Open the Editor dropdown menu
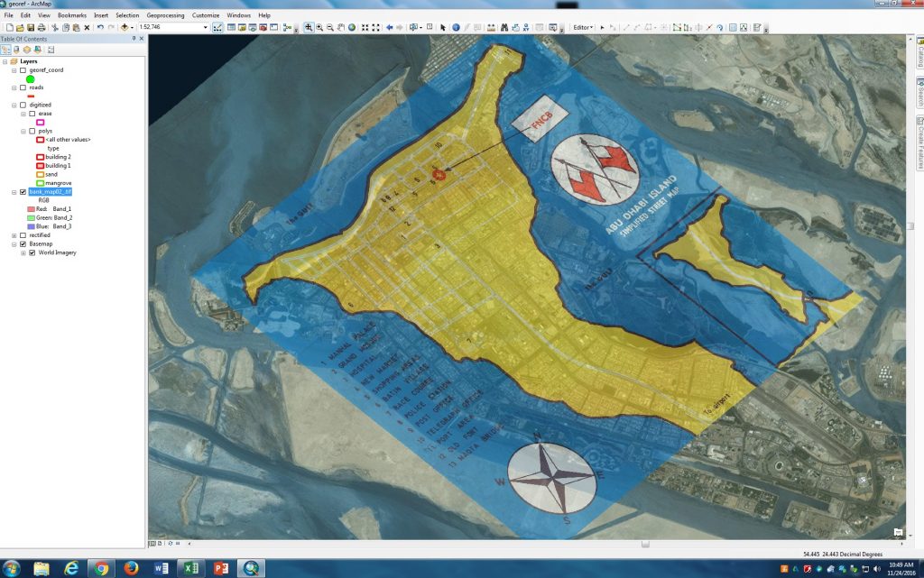924x578 pixels. (585, 27)
